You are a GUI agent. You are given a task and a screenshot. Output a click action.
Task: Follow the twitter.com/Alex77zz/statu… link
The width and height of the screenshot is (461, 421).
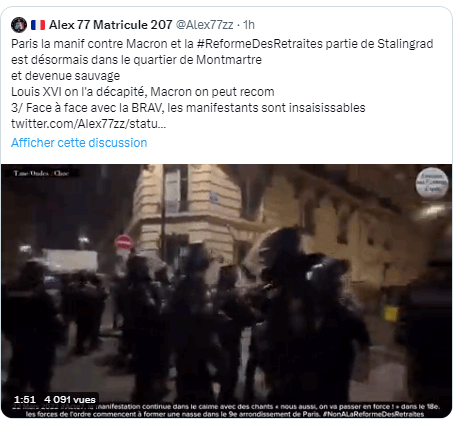pos(88,124)
